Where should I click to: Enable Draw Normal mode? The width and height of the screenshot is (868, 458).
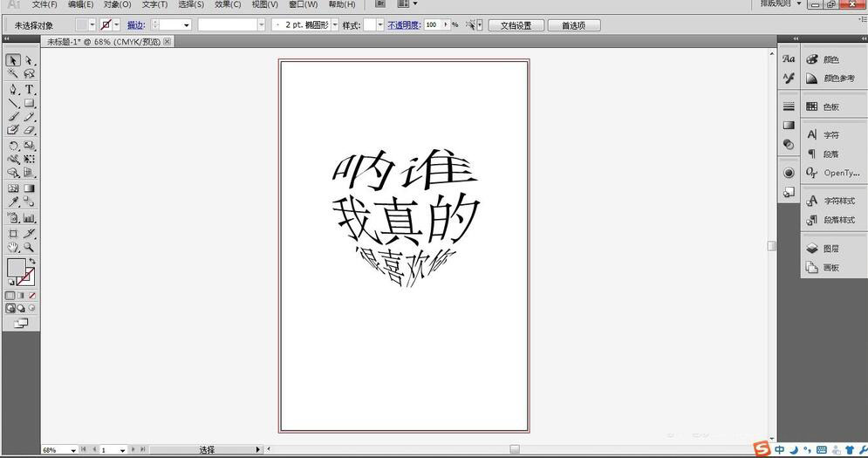10,309
